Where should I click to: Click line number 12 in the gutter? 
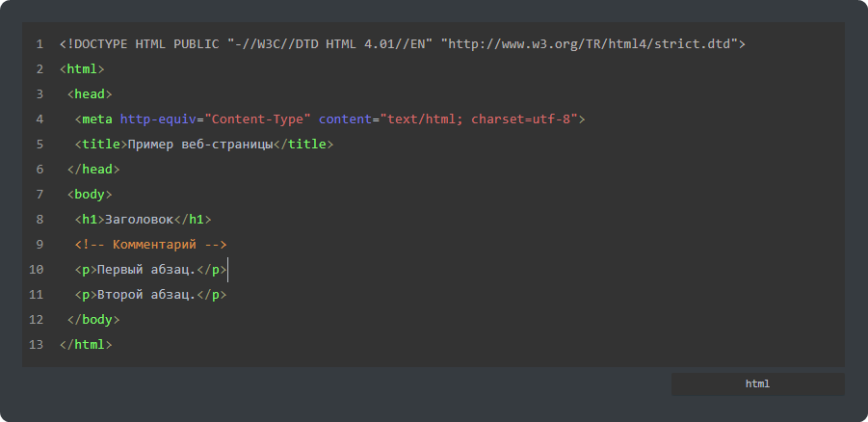(x=36, y=320)
